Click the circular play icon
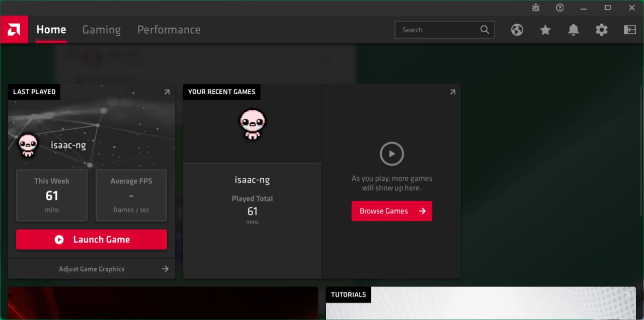 click(x=391, y=154)
